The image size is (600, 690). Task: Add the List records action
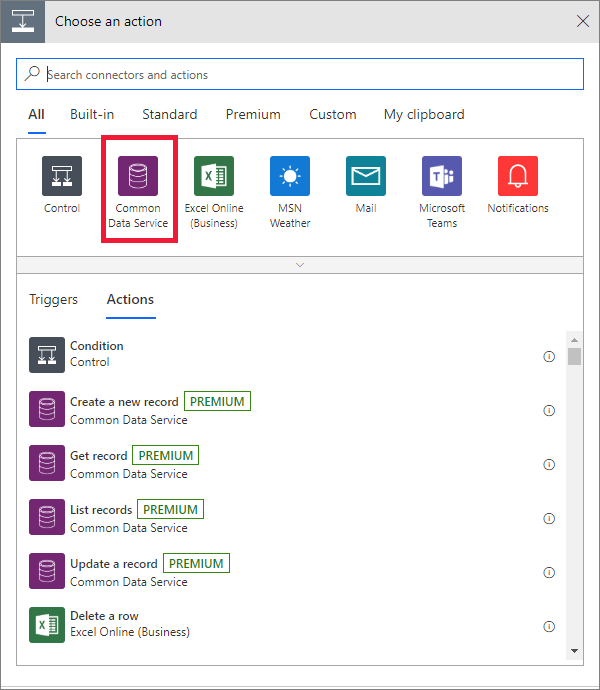tap(291, 517)
